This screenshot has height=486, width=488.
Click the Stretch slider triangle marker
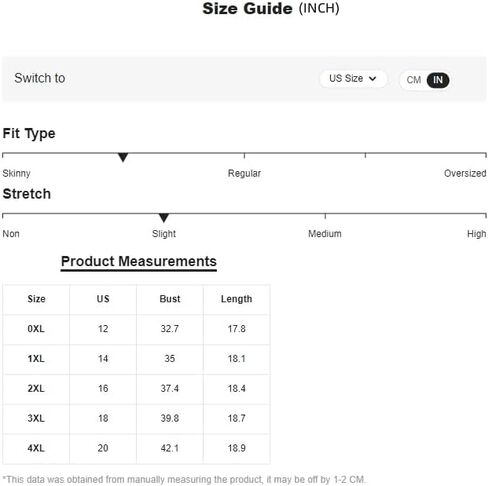(x=164, y=218)
